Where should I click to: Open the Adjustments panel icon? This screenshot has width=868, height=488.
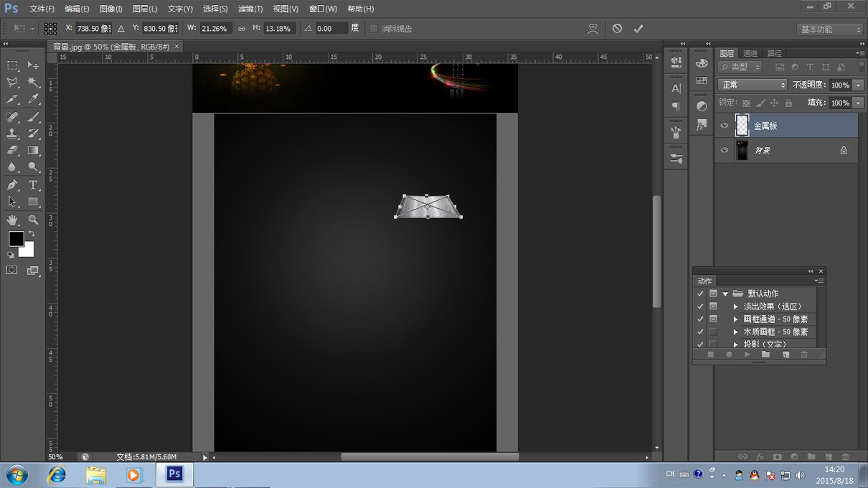tap(702, 106)
